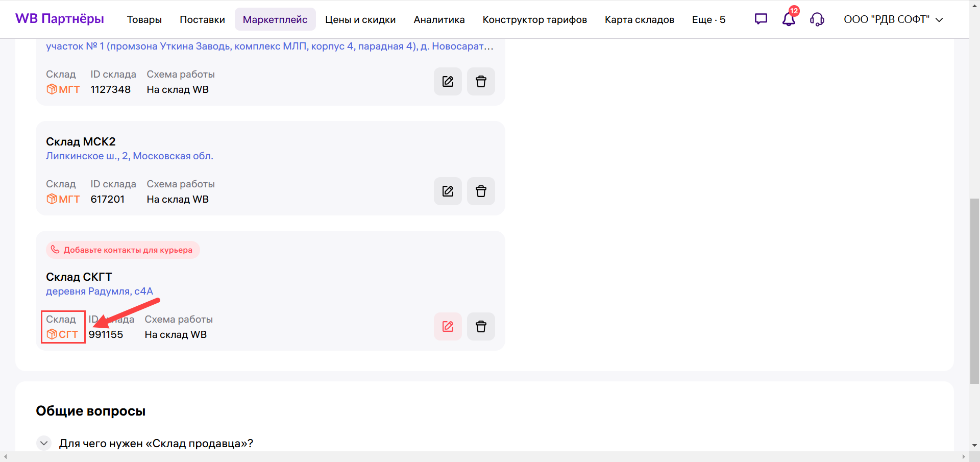Edit the warehouse with ID 1127348

point(448,82)
